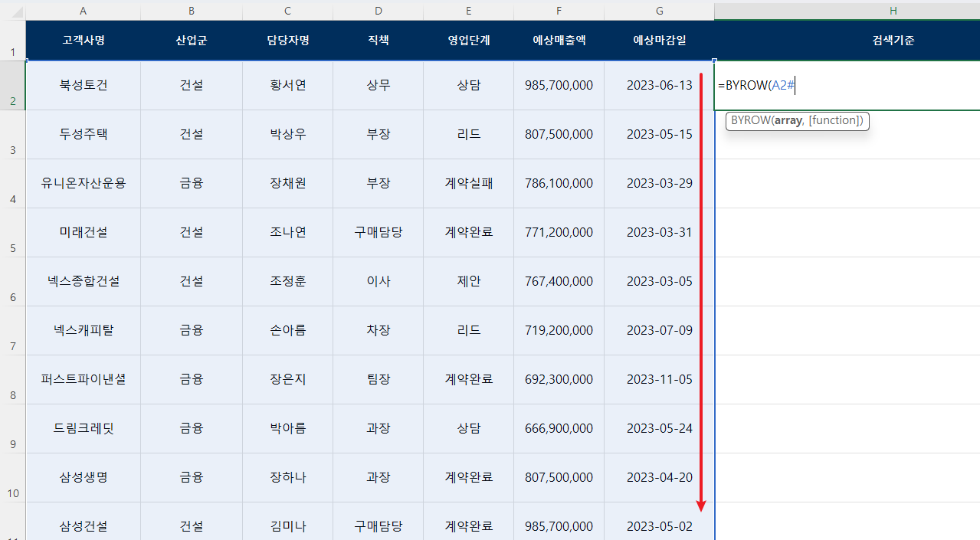Screen dimensions: 980x540
Task: Click the 산업군 header cell
Action: point(192,40)
